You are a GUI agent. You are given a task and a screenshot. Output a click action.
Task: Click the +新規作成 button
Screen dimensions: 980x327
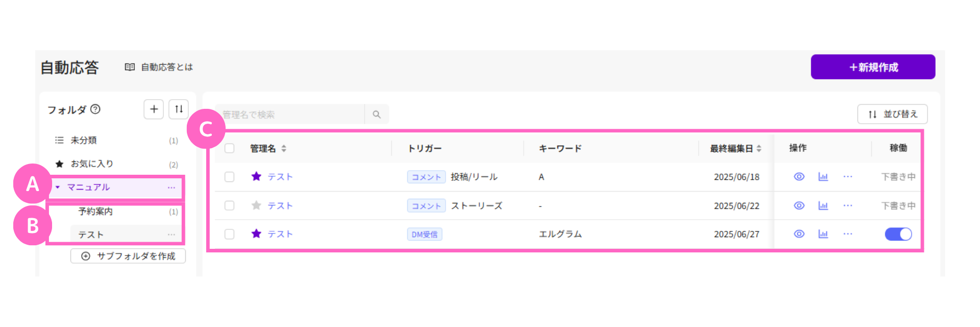pyautogui.click(x=873, y=67)
